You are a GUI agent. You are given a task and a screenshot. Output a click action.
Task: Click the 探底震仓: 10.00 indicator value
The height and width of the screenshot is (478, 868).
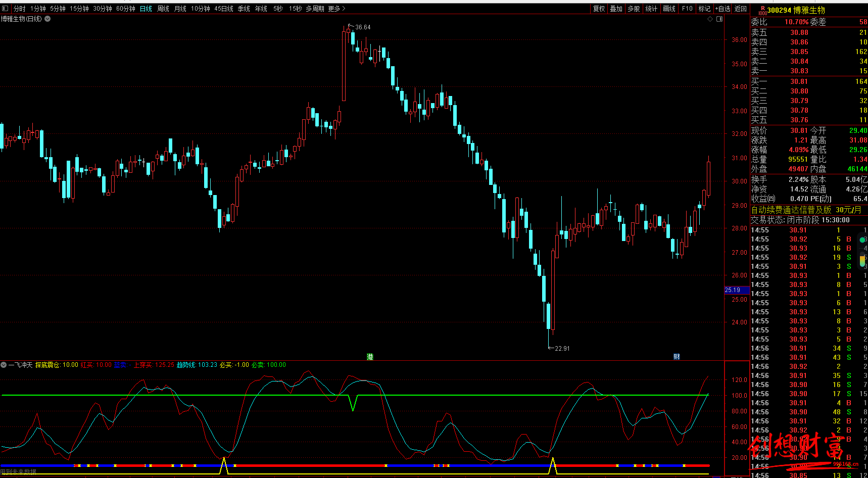click(x=57, y=365)
